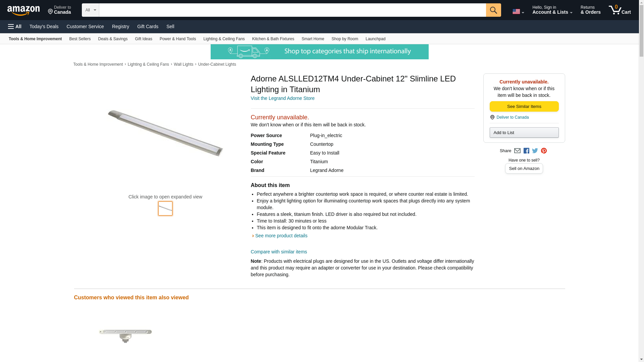This screenshot has height=362, width=644.
Task: Share product on Pinterest
Action: [x=544, y=151]
